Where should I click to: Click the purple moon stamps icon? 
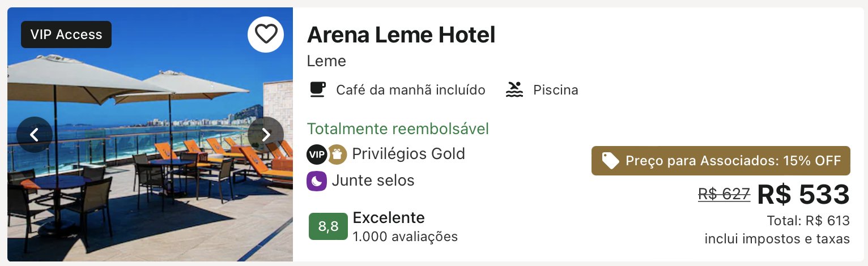317,181
